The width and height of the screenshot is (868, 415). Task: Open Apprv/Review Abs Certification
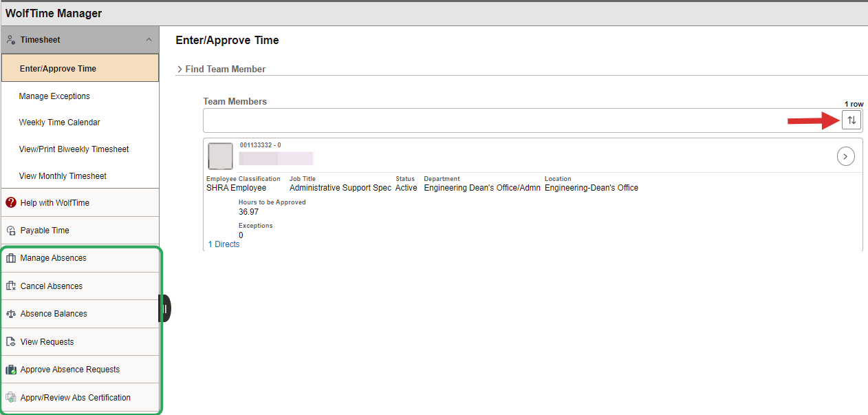pos(80,397)
